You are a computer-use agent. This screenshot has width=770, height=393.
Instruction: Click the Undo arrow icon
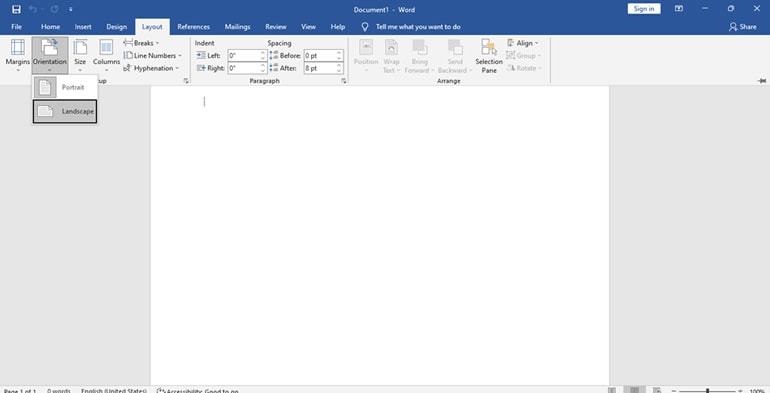[33, 9]
